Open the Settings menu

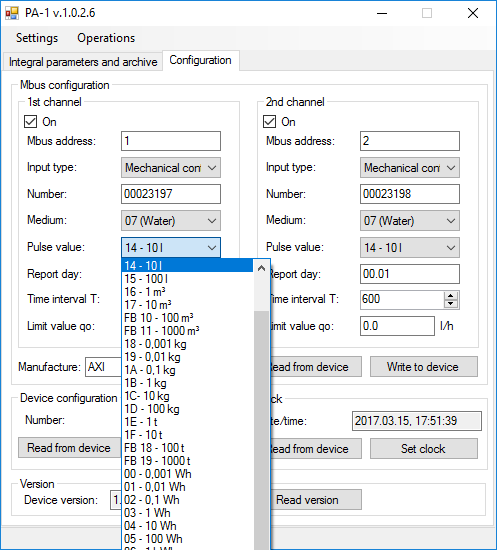pos(37,38)
